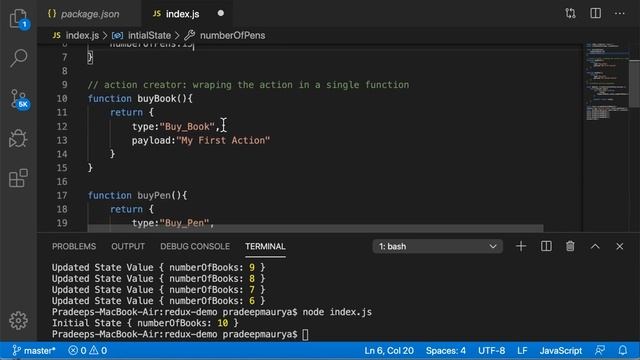Click the "My First Action" payload string

pos(223,140)
